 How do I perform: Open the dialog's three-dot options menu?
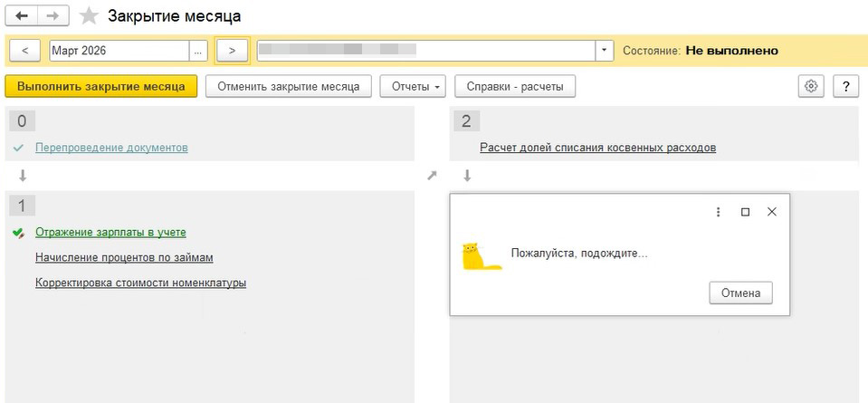[719, 212]
